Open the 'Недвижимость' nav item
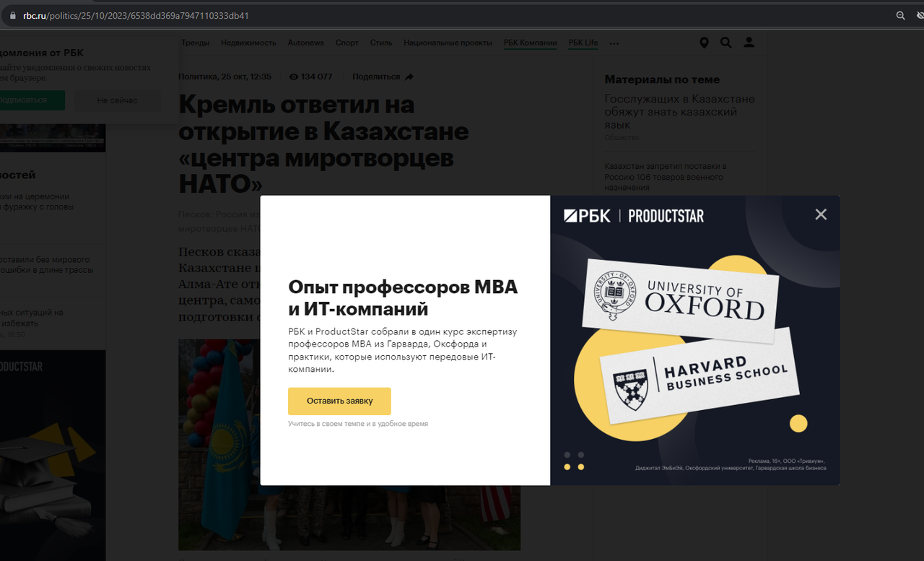The image size is (924, 561). 248,43
